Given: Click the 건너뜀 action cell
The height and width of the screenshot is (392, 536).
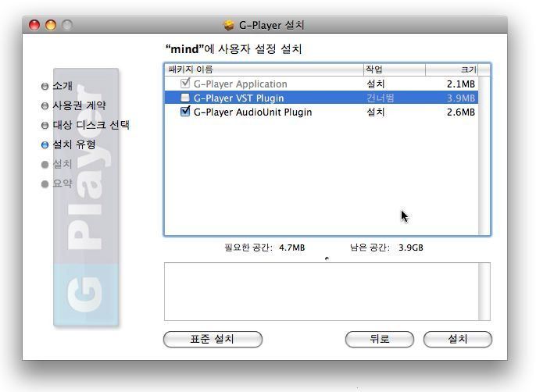Looking at the screenshot, I should [380, 98].
